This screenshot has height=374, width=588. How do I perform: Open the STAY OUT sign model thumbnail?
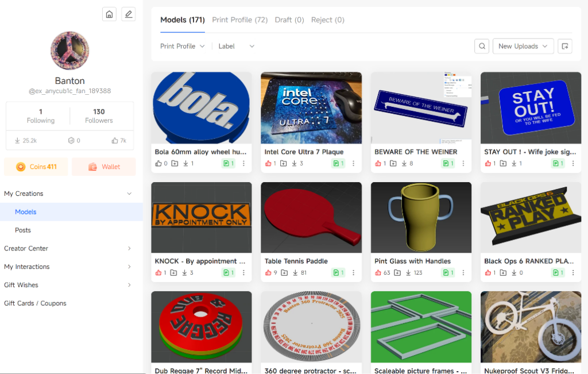[x=531, y=108]
